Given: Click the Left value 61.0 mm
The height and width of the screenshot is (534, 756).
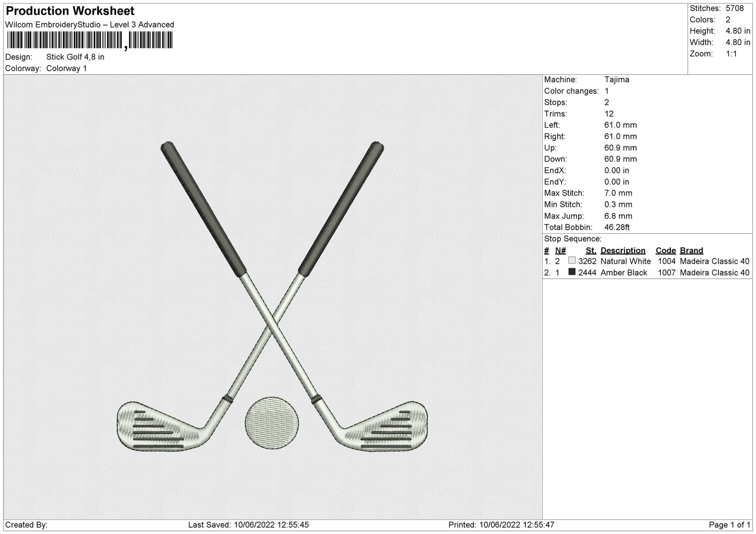Looking at the screenshot, I should pos(620,125).
